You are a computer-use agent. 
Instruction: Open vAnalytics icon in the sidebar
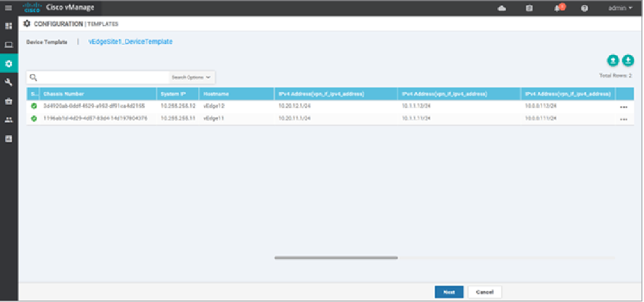9,139
